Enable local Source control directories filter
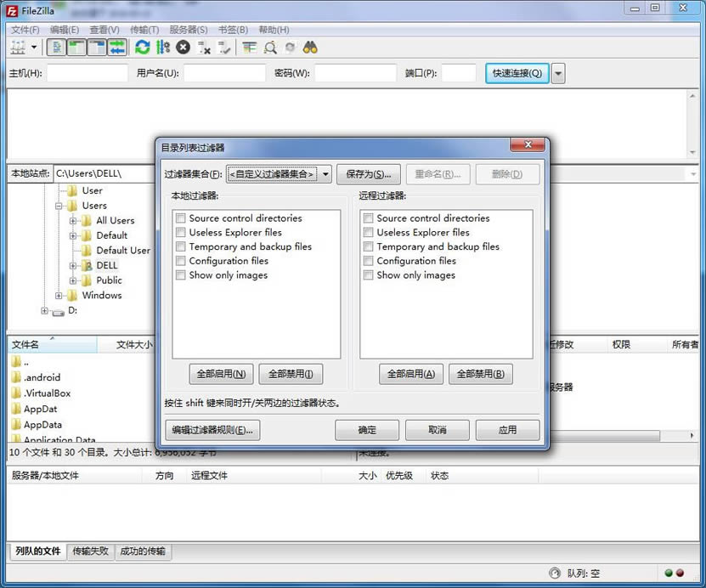Viewport: 706px width, 588px height. (180, 218)
